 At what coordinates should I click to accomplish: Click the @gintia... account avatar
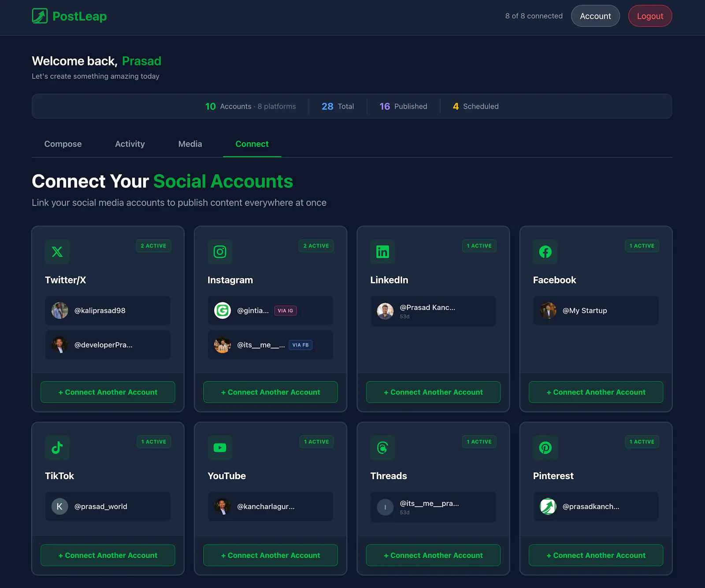pos(223,311)
